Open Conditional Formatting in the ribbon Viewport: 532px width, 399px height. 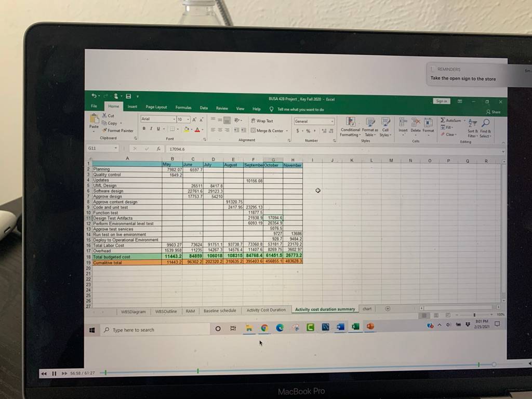[351, 127]
